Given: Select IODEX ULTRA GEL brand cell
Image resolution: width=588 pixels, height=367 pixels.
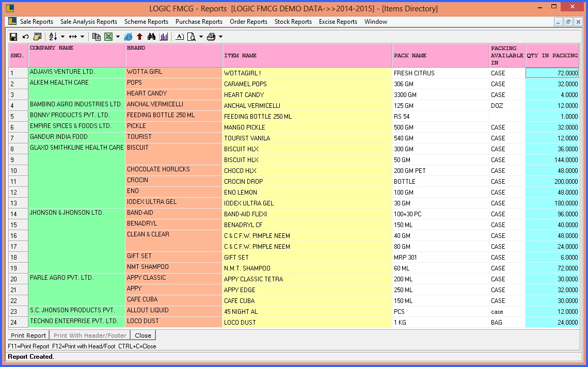Looking at the screenshot, I should point(173,203).
